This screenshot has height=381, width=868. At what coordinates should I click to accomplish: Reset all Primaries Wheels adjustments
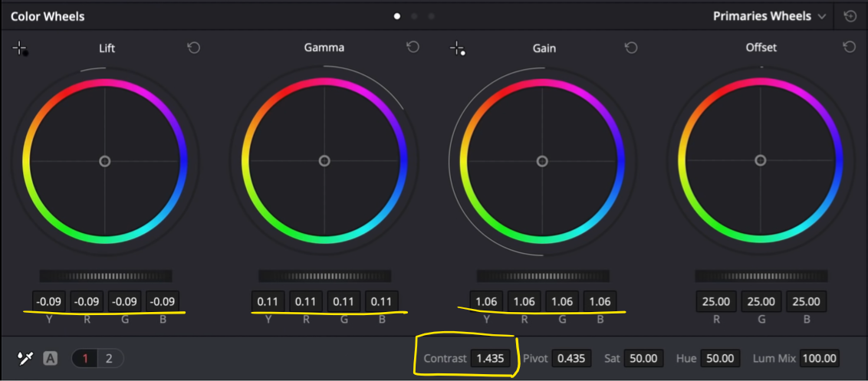click(x=850, y=16)
